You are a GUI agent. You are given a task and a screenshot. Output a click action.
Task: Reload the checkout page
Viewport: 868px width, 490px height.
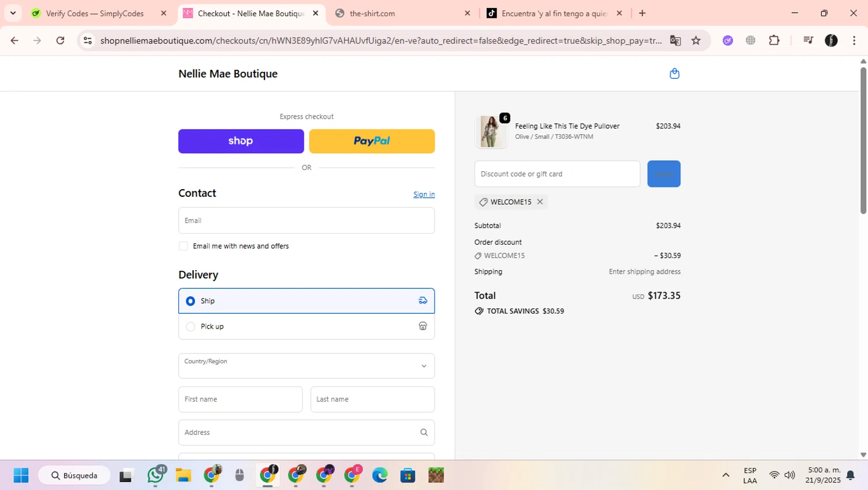(x=60, y=40)
